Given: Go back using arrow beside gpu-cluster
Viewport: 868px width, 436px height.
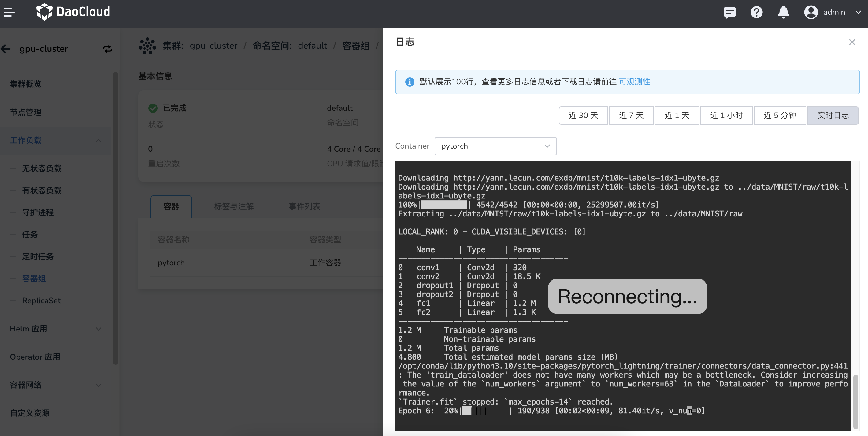Looking at the screenshot, I should tap(6, 49).
